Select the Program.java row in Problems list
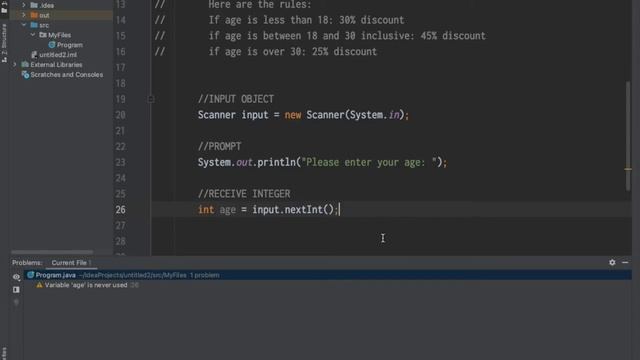Viewport: 640px width, 360px height. tap(328, 275)
